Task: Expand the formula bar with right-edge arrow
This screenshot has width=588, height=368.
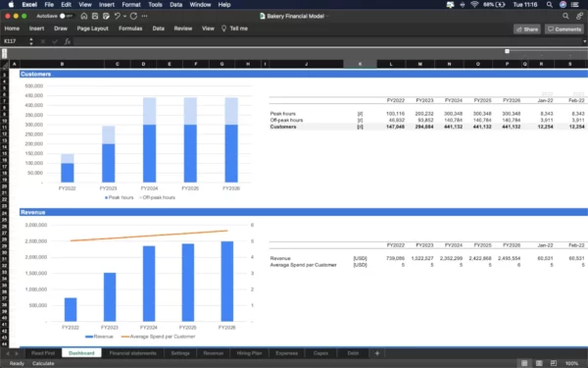Action: point(584,41)
